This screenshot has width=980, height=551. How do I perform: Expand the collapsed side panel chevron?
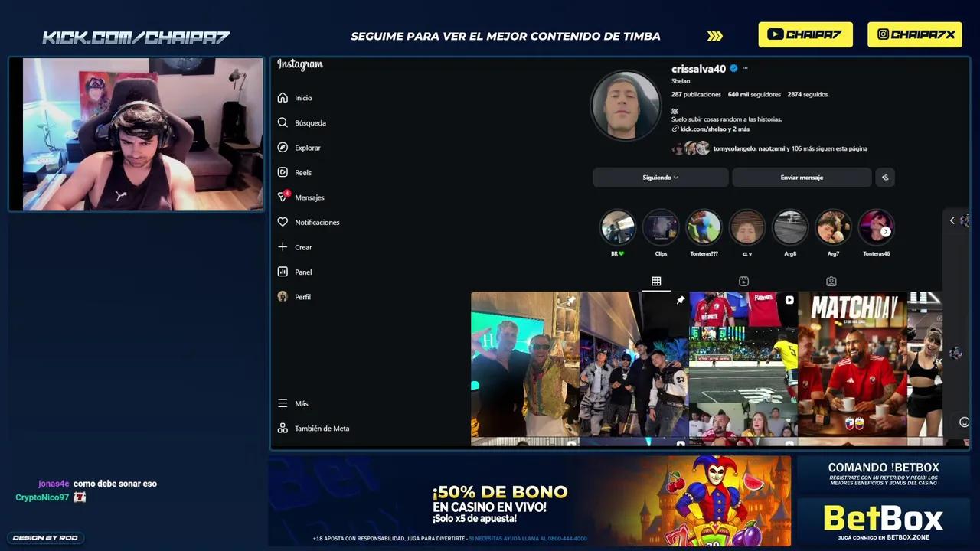(x=952, y=220)
